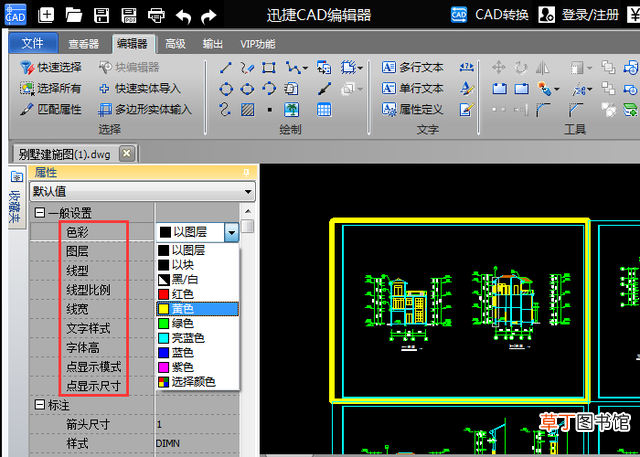Viewport: 640px width, 457px height.
Task: Choose 选择颜色 custom color option
Action: [x=198, y=382]
